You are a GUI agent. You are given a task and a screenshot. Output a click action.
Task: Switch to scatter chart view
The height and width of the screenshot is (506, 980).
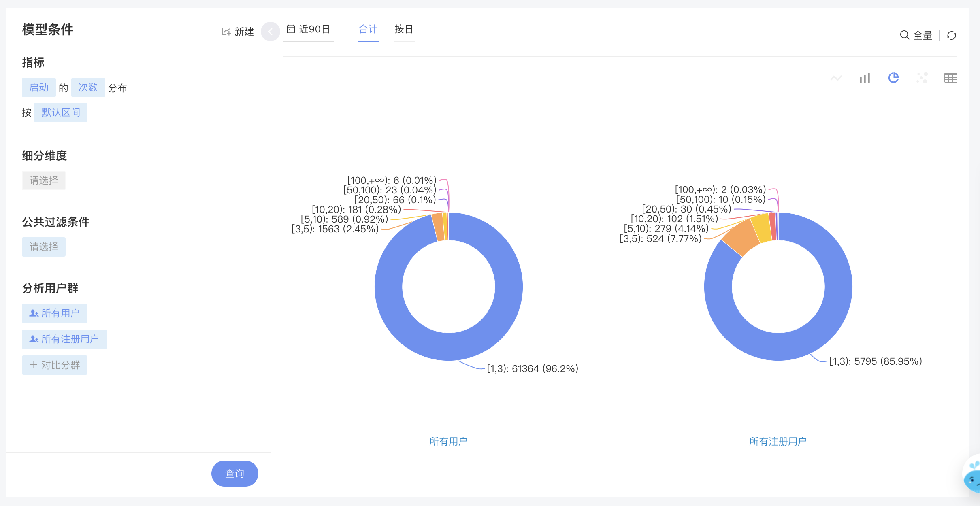(x=922, y=78)
